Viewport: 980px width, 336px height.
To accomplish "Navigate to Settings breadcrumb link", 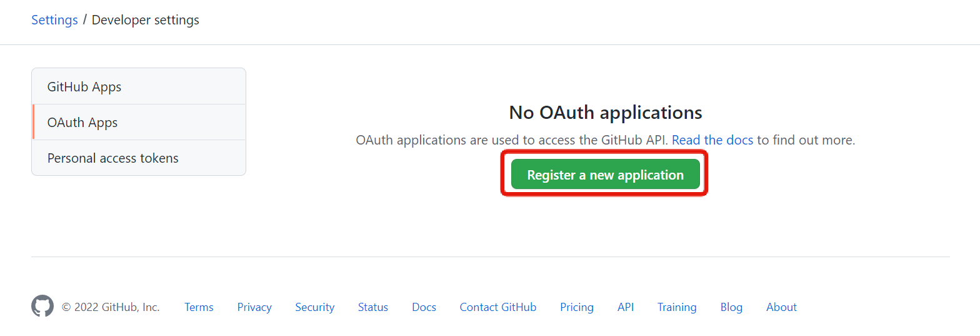I will (54, 19).
